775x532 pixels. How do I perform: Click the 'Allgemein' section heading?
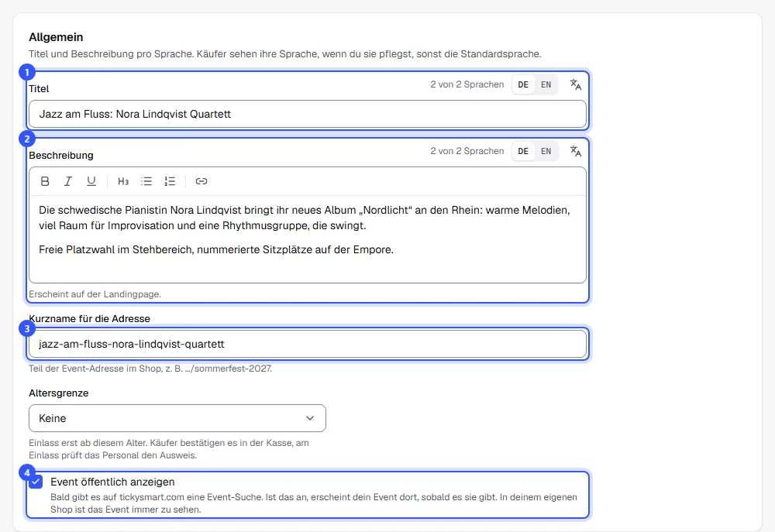56,37
